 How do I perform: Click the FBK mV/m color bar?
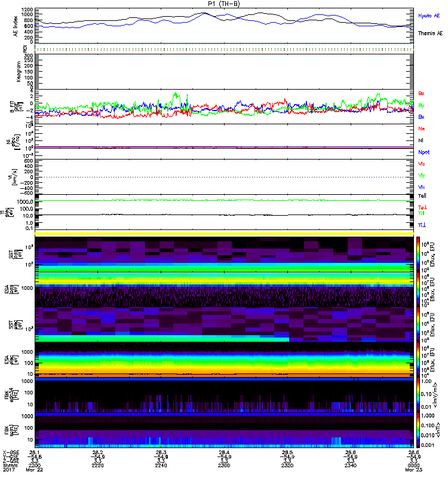(x=418, y=395)
